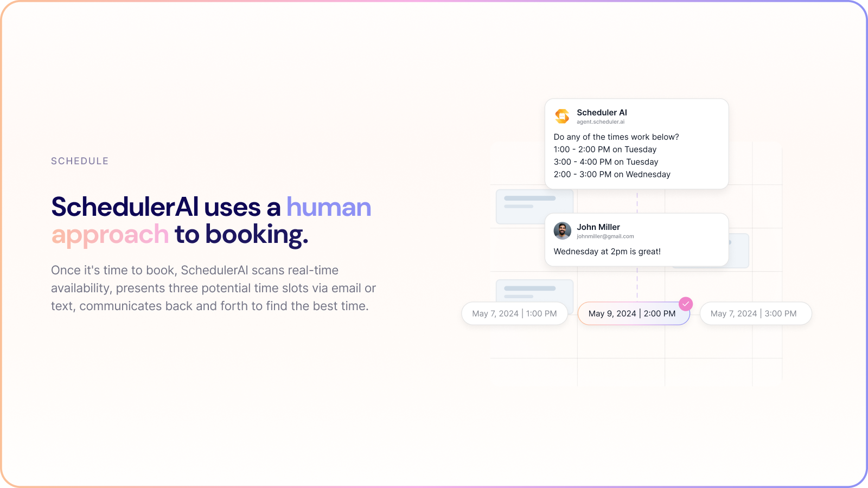Click the John Miller sender name
Screen dimensions: 868x488
pyautogui.click(x=598, y=227)
